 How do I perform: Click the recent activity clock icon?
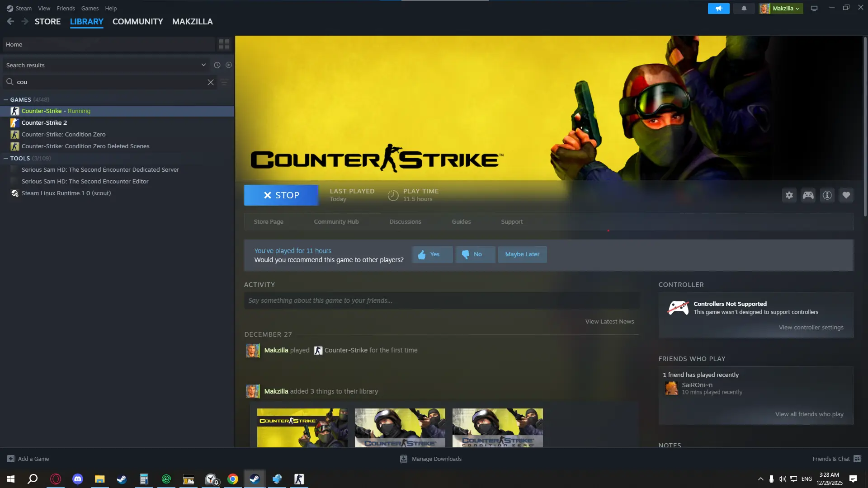[217, 65]
